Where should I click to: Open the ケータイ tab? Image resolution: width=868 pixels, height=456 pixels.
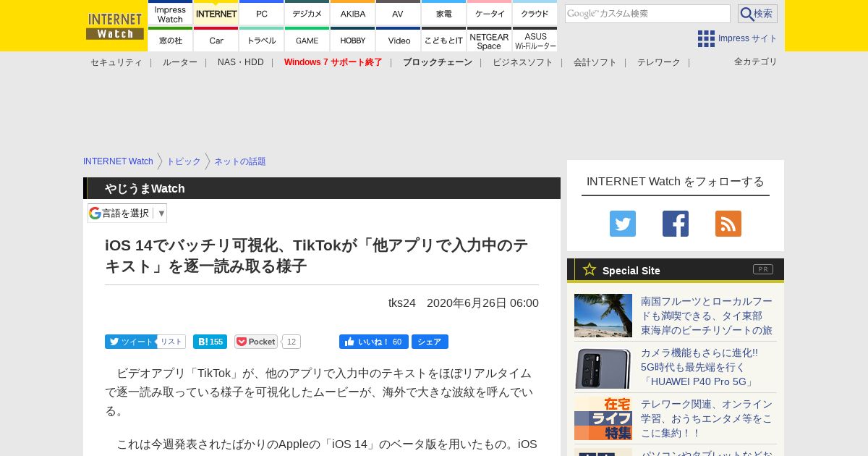490,14
